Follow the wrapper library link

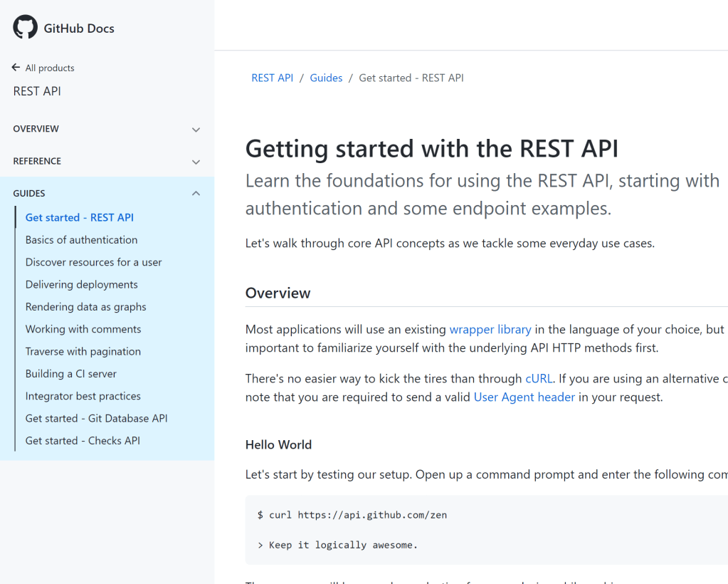490,329
